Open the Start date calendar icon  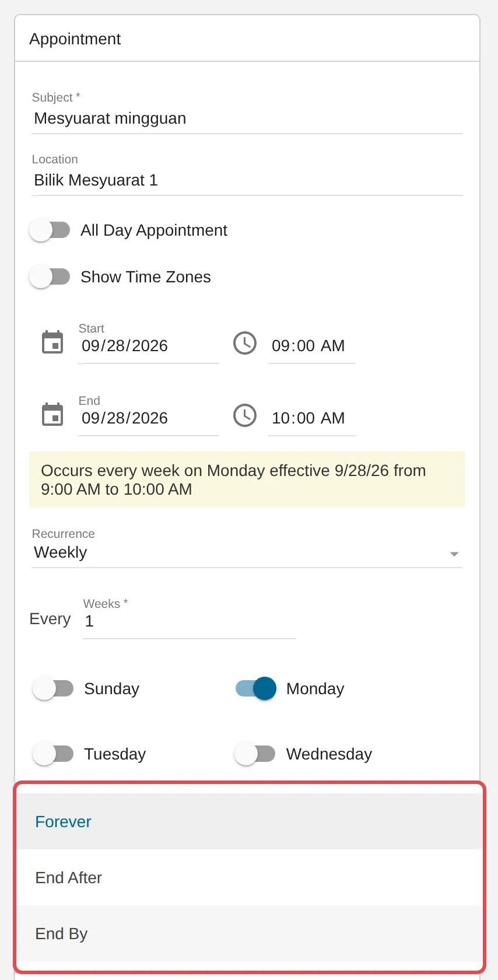coord(52,342)
